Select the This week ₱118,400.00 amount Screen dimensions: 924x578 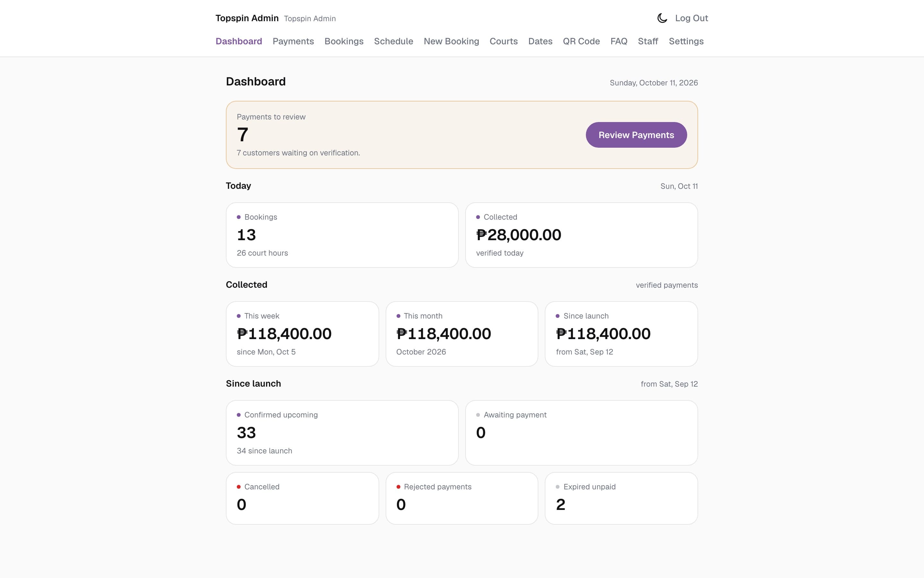pos(284,334)
